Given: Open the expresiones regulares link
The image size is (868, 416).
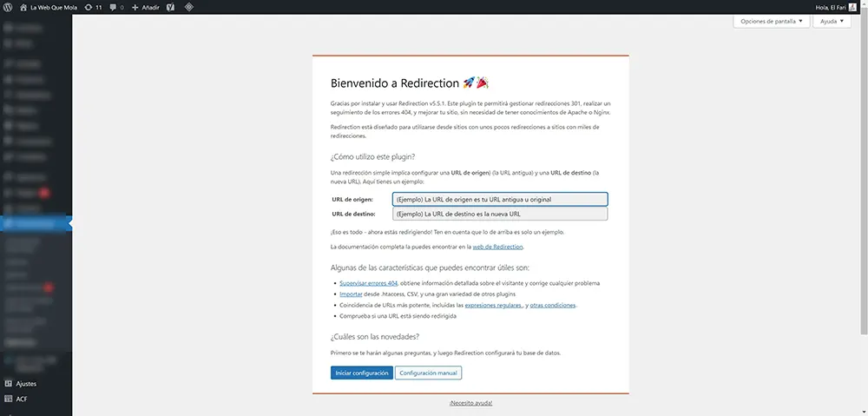Looking at the screenshot, I should [493, 305].
